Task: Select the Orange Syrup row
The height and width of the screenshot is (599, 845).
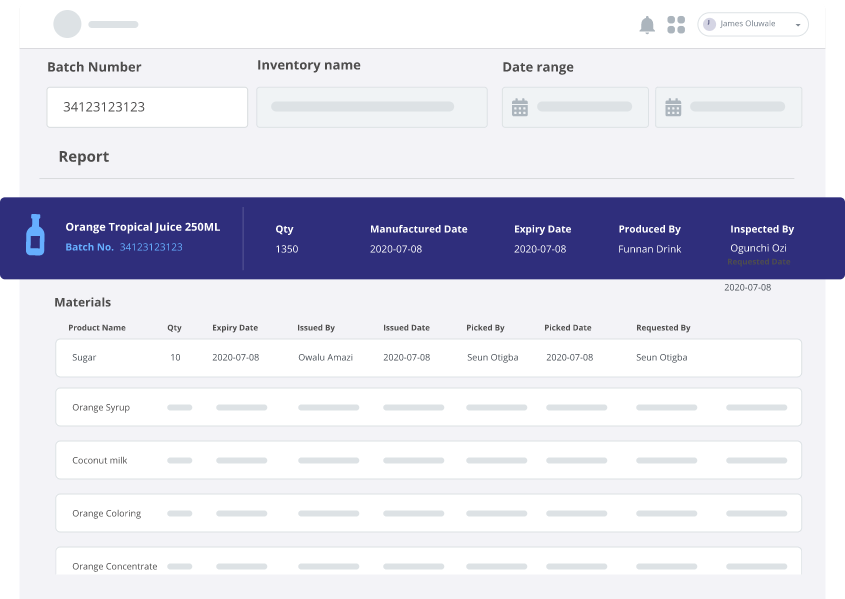Action: tap(428, 407)
